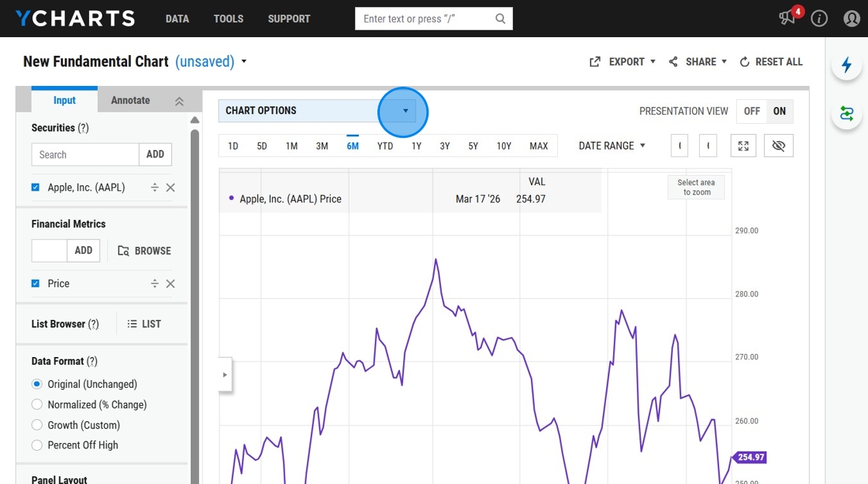Select the 10Y time range
The width and height of the screenshot is (868, 484).
(x=504, y=146)
